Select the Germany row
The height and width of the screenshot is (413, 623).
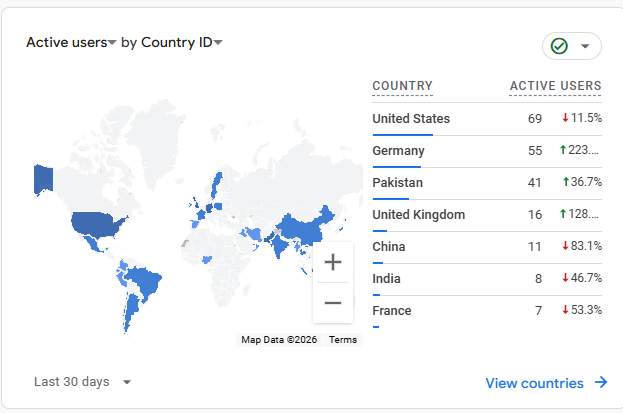tap(487, 151)
